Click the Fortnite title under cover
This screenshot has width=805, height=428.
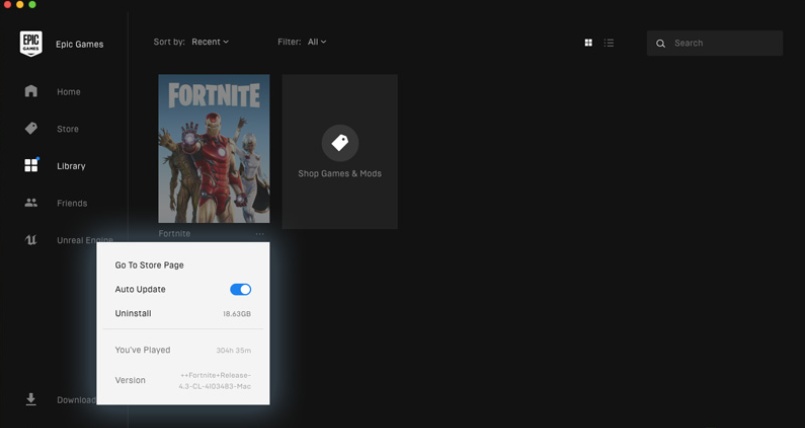click(175, 234)
